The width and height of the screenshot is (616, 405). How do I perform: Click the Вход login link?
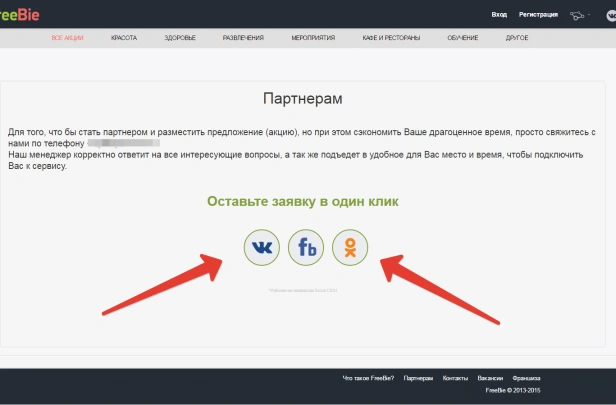499,15
